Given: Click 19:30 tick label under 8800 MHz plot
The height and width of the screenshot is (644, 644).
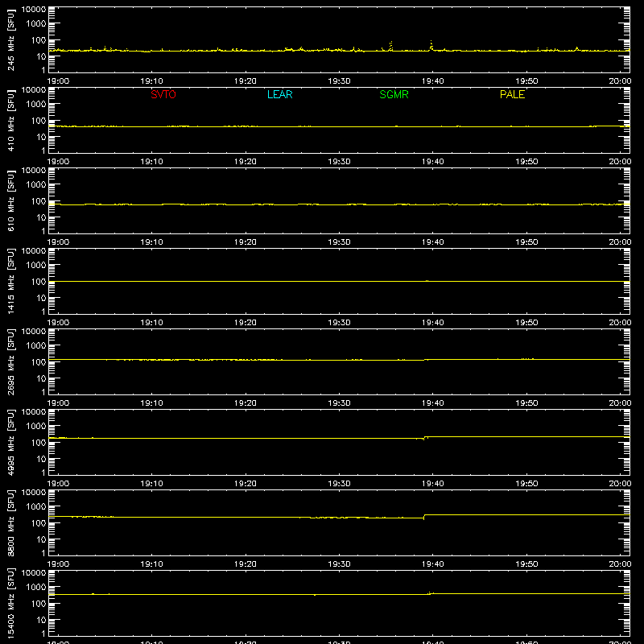Looking at the screenshot, I should tap(339, 564).
